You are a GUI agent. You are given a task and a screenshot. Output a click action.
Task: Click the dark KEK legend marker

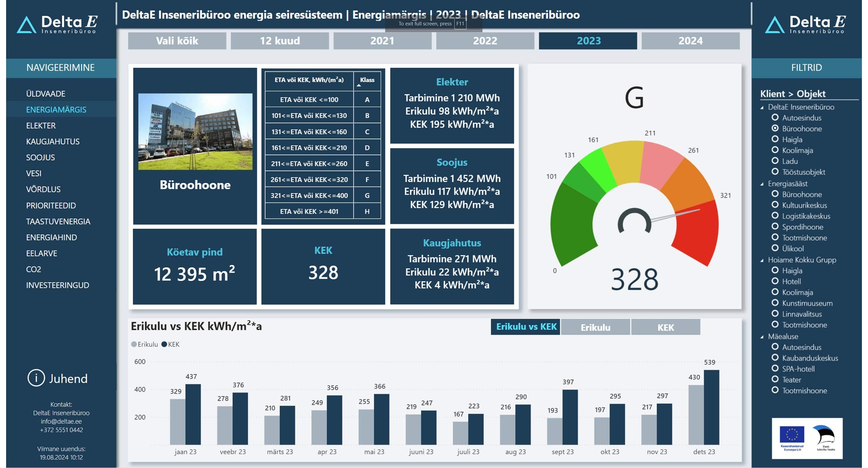click(164, 344)
